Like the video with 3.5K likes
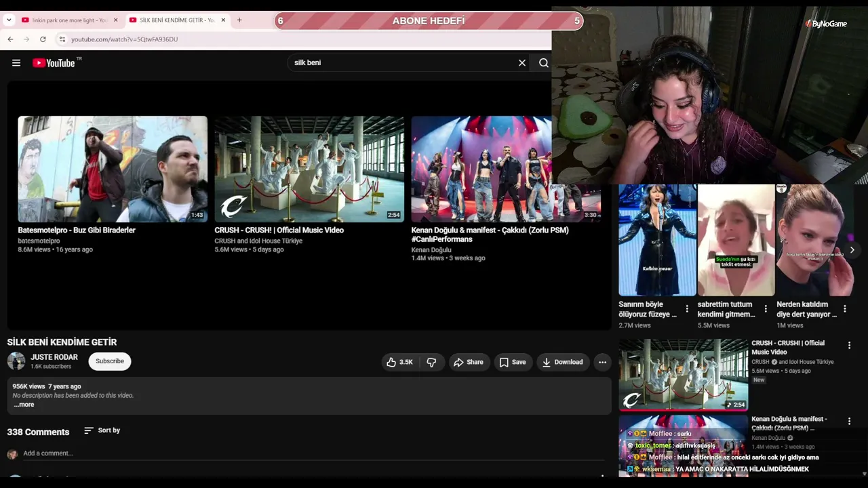868x488 pixels. (x=400, y=362)
